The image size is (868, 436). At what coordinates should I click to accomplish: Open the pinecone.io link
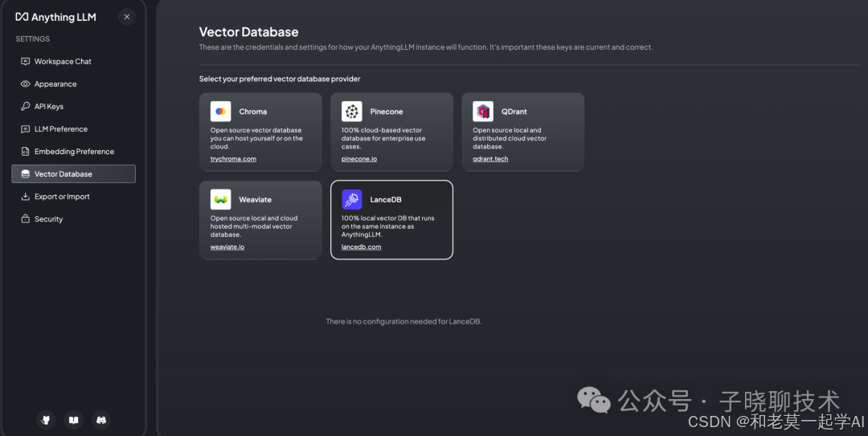pos(359,159)
